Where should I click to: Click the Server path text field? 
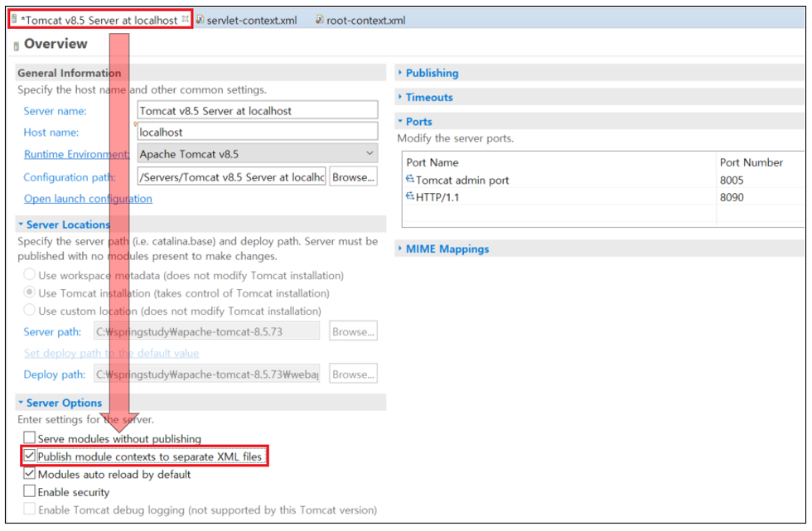[x=206, y=331]
